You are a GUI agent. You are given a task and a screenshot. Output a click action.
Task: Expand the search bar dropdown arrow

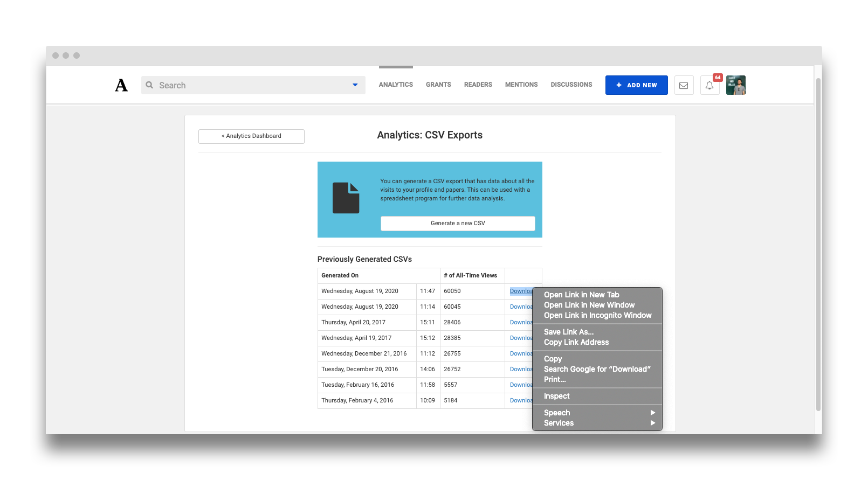pyautogui.click(x=355, y=85)
